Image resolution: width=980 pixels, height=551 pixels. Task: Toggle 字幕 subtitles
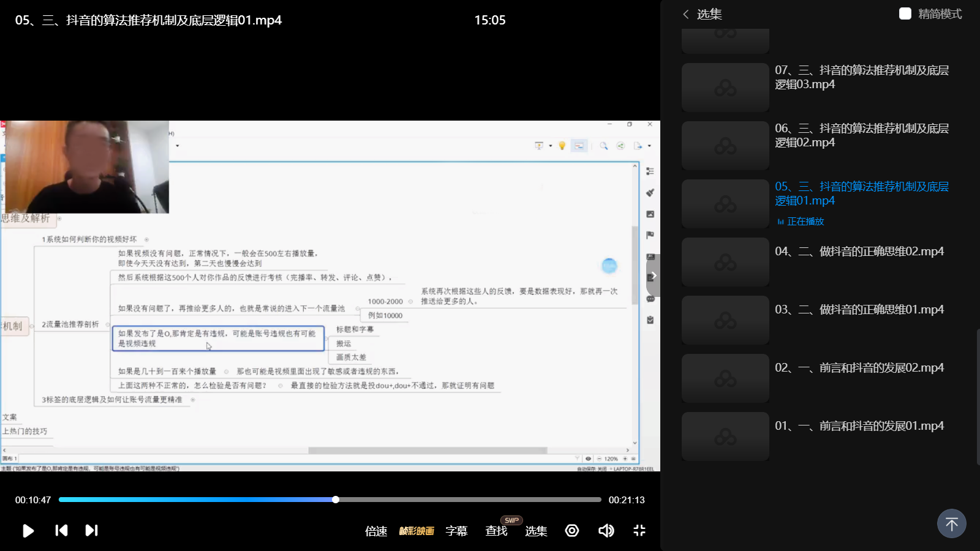[456, 531]
